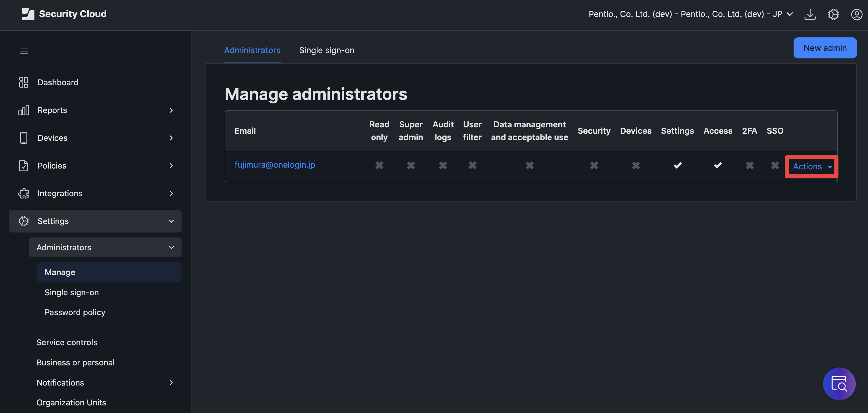Switch to the Administrators tab
868x413 pixels.
252,50
